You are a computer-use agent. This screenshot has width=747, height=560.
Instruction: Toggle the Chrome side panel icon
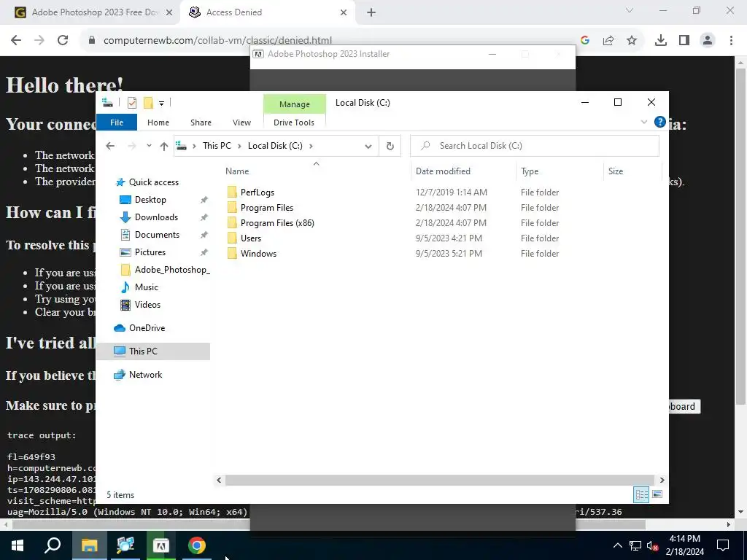point(684,41)
